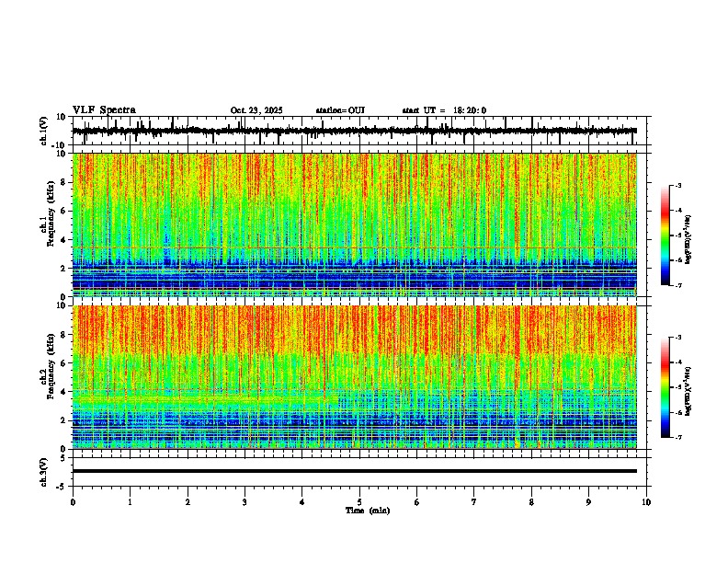Viewport: 728px width, 563px height.
Task: Click the "VLF Spectra" plot title
Action: coord(104,110)
